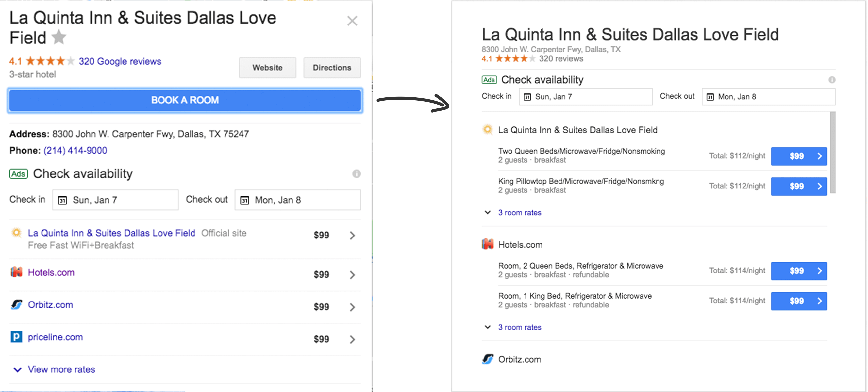Click chevron arrow on priceline.com row
Image resolution: width=868 pixels, height=392 pixels.
(352, 339)
